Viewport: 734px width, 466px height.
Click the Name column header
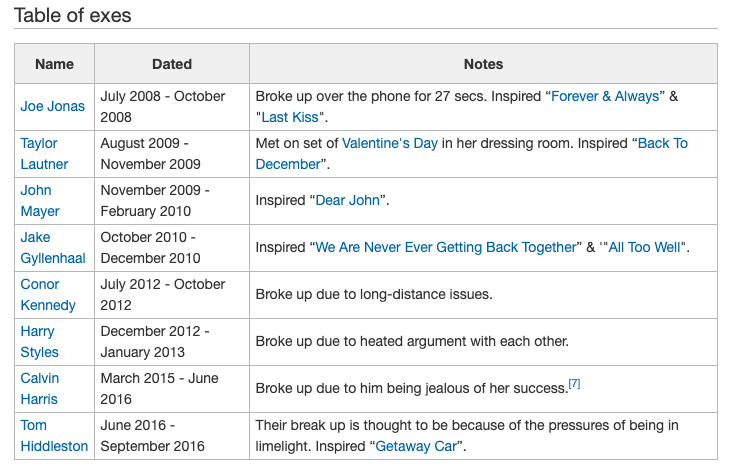[x=54, y=64]
